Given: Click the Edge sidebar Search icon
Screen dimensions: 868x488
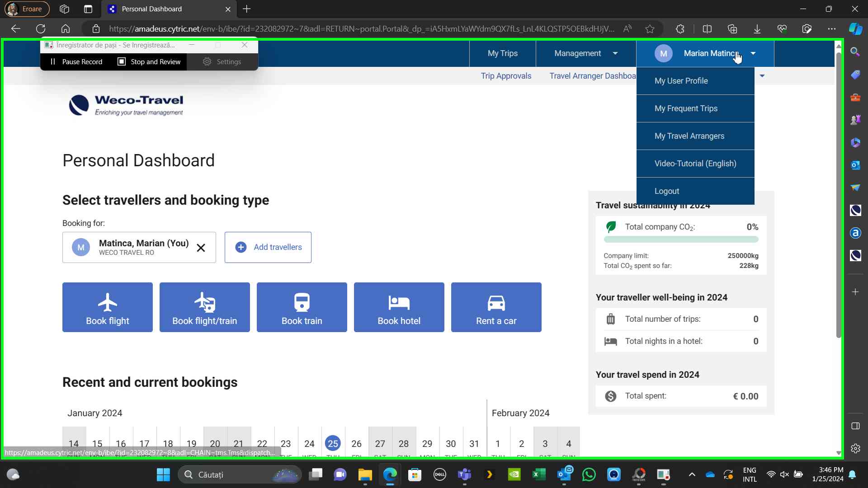Looking at the screenshot, I should click(x=855, y=52).
